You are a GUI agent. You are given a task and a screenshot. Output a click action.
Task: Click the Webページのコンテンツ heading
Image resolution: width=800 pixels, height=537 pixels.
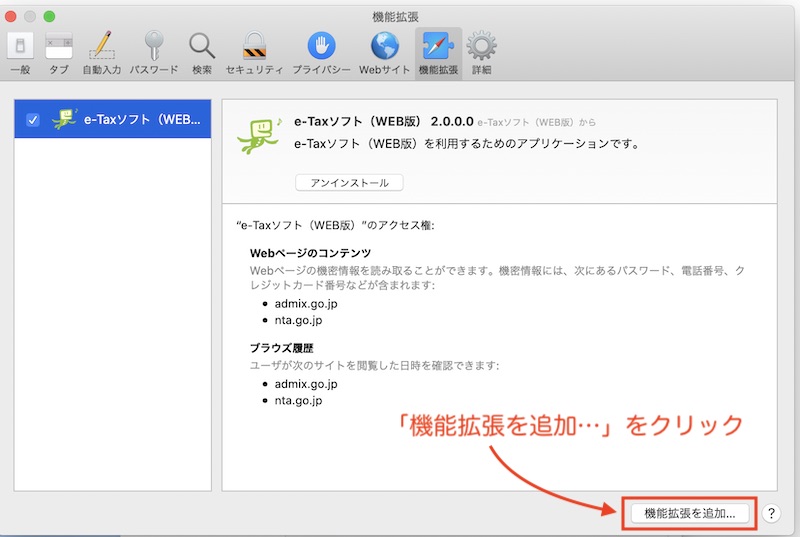(310, 253)
